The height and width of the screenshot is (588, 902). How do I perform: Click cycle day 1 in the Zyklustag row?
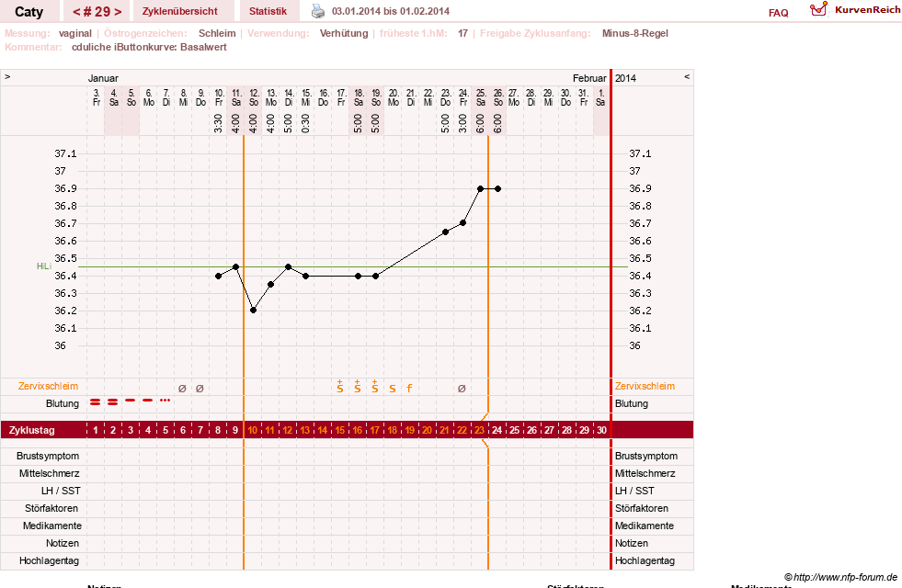pyautogui.click(x=96, y=430)
